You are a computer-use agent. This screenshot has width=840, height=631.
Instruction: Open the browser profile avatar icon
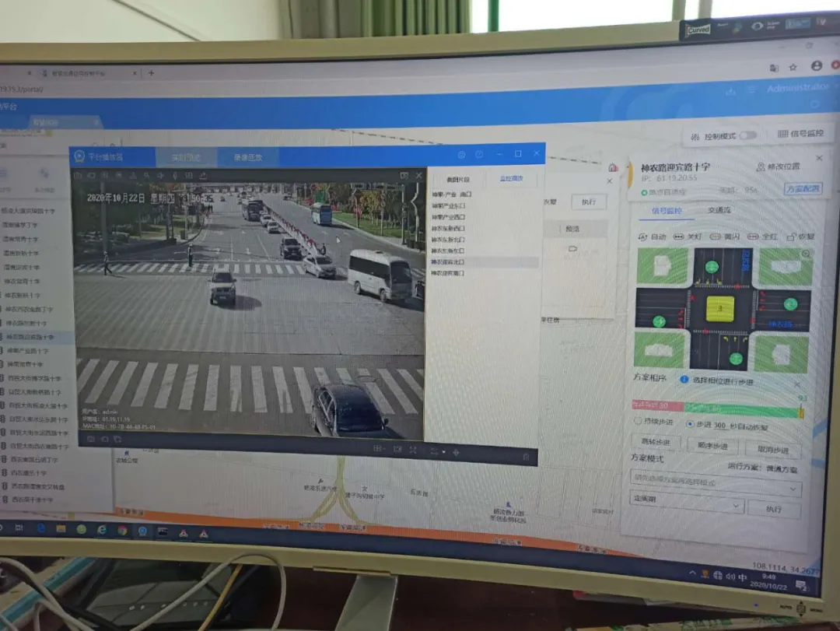point(817,65)
